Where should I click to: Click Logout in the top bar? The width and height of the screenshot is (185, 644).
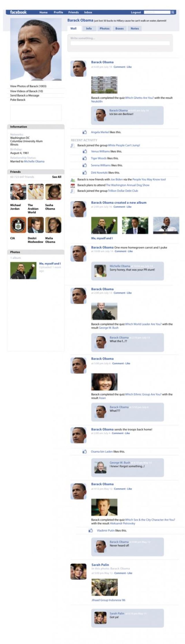[136, 12]
